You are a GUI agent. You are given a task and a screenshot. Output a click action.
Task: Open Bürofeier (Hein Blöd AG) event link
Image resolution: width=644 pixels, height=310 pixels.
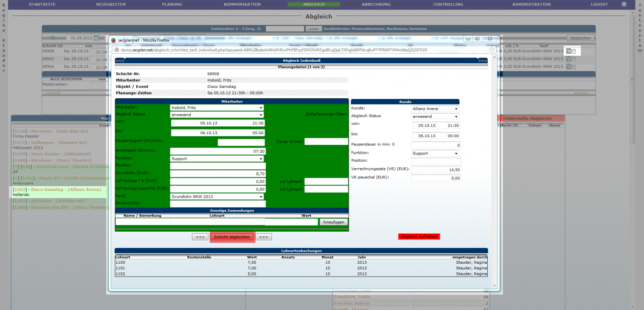(60, 130)
